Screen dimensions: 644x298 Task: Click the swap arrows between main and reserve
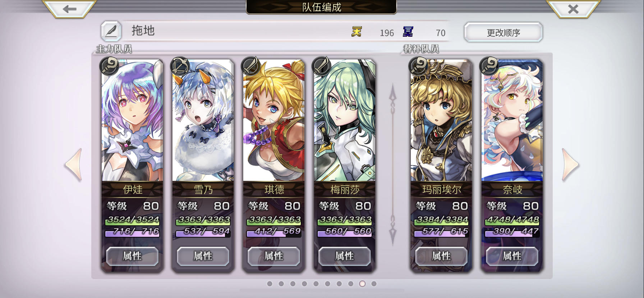click(x=393, y=164)
